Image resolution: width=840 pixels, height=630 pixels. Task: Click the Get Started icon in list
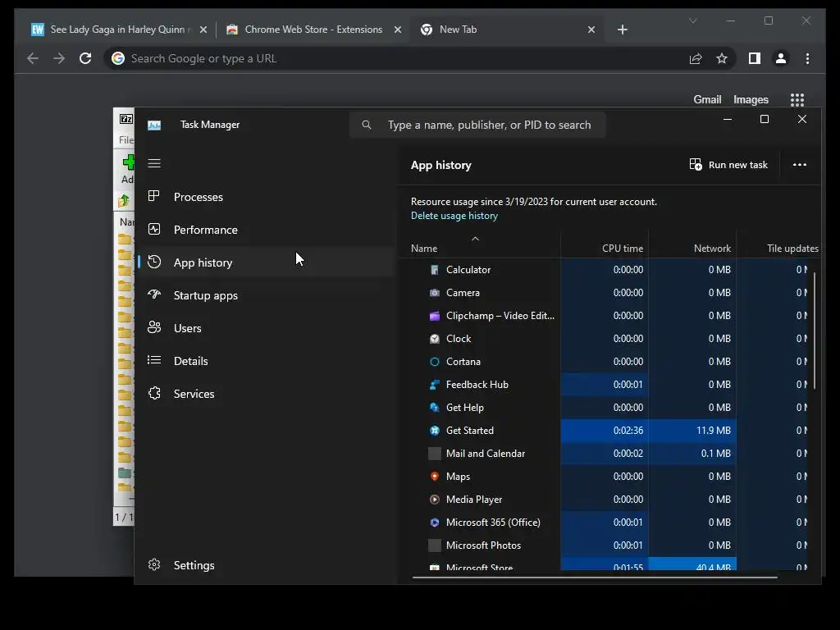[435, 430]
